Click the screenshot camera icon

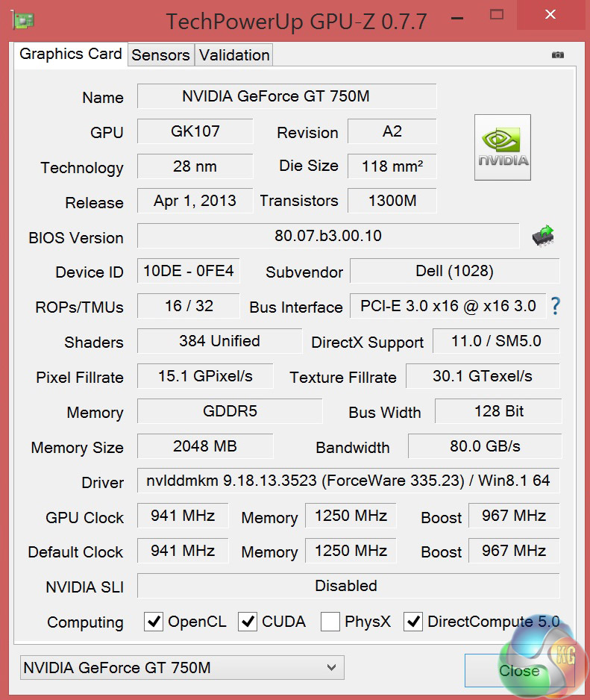tap(557, 55)
